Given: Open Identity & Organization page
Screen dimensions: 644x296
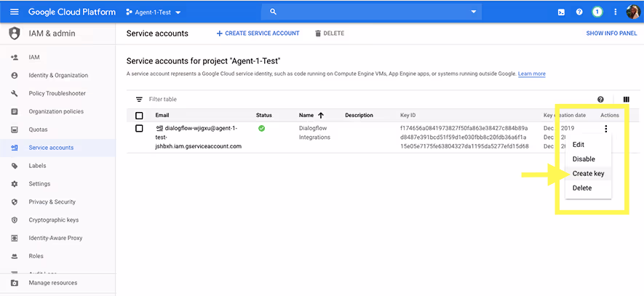Looking at the screenshot, I should coord(57,76).
